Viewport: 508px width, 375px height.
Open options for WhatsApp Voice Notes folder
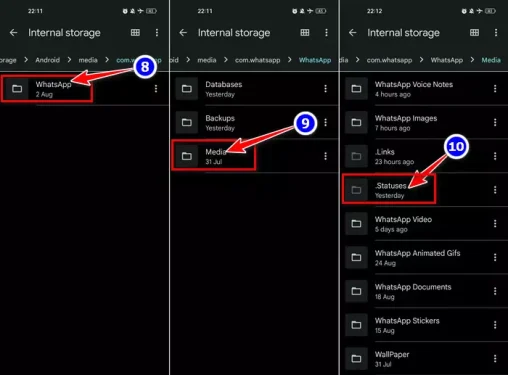tap(495, 89)
